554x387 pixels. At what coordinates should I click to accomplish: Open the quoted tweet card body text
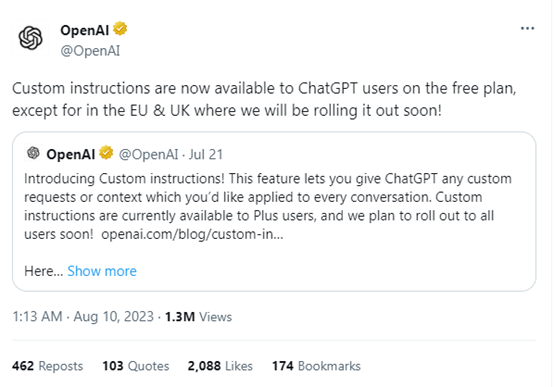[268, 206]
